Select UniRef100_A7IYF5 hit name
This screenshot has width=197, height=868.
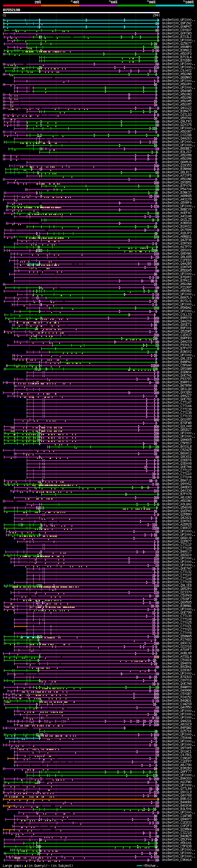pos(177,176)
